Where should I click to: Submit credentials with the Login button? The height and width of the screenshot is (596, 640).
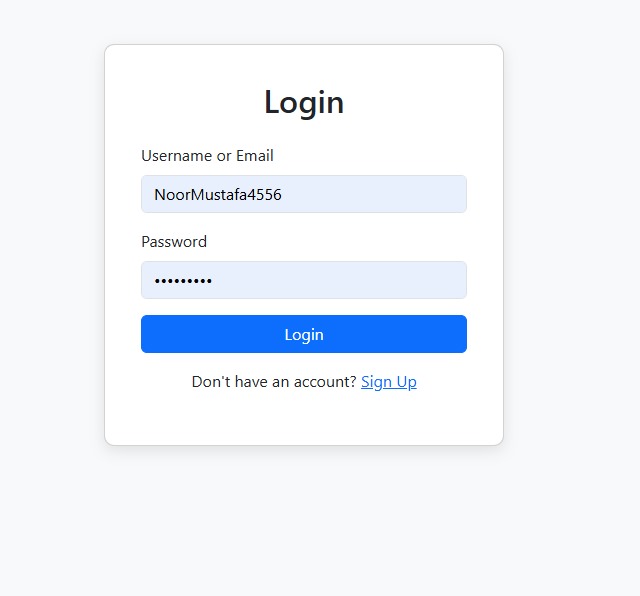click(x=304, y=334)
